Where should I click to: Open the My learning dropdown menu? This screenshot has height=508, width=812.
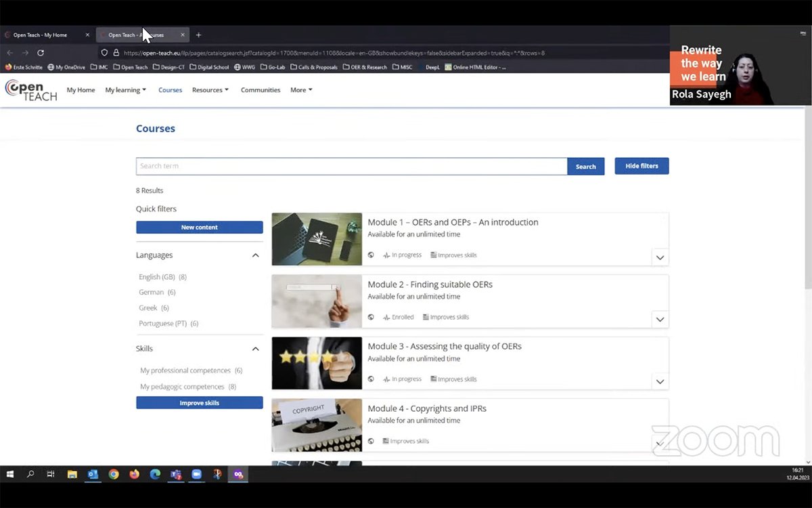tap(126, 90)
